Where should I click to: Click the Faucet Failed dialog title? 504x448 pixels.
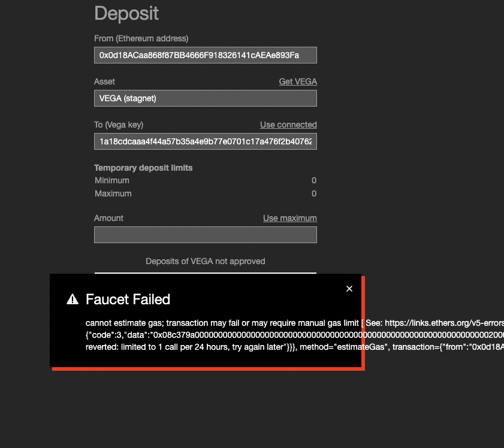128,299
